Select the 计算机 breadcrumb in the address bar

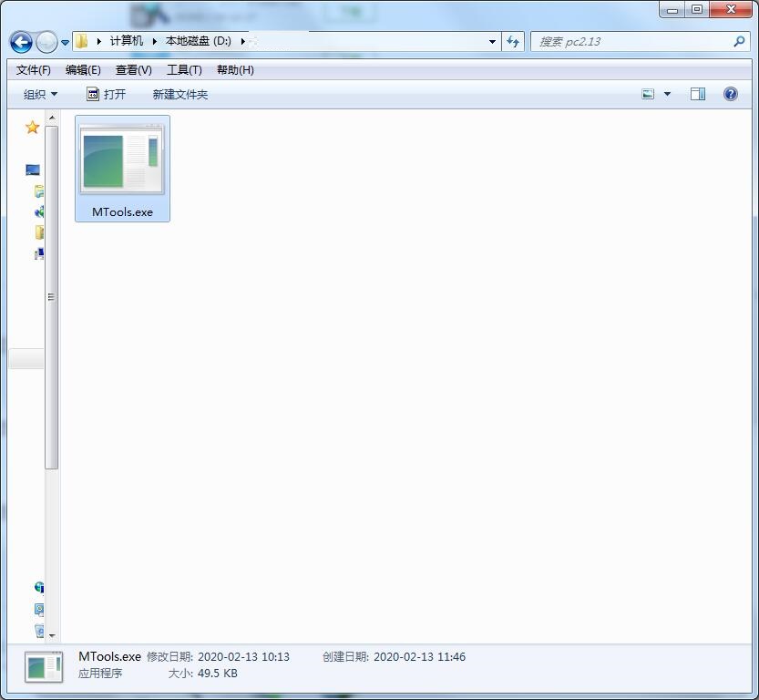point(127,41)
